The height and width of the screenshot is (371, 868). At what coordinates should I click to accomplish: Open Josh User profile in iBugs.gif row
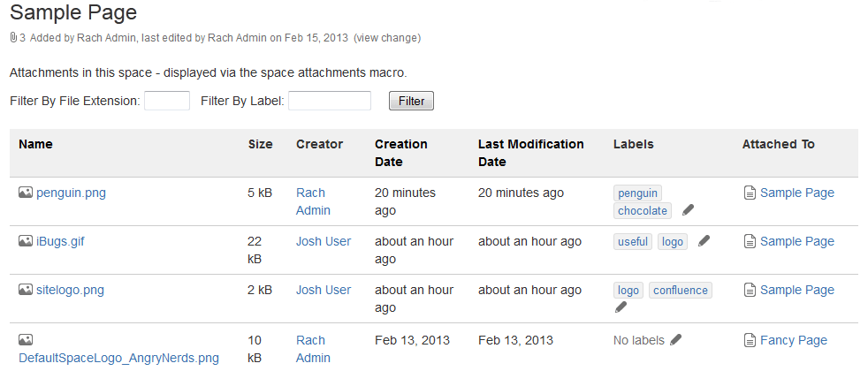coord(324,242)
